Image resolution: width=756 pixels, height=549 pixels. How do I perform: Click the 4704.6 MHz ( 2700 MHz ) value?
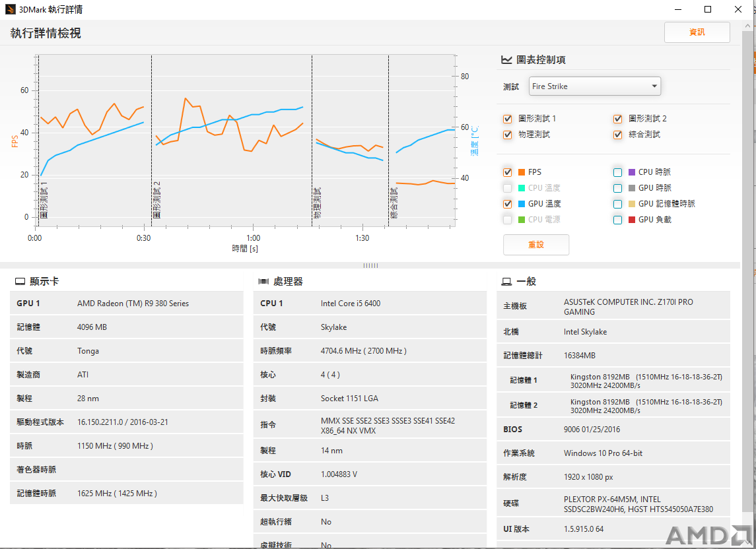(x=364, y=351)
